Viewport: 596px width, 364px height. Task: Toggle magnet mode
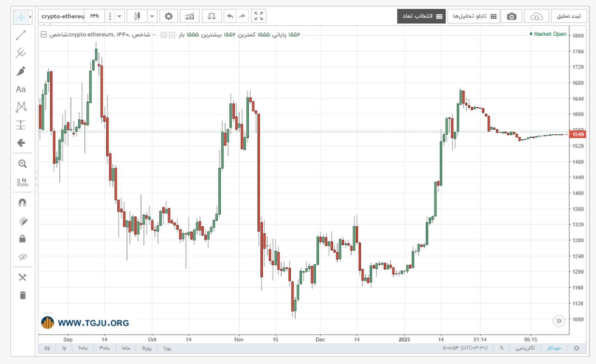(22, 203)
